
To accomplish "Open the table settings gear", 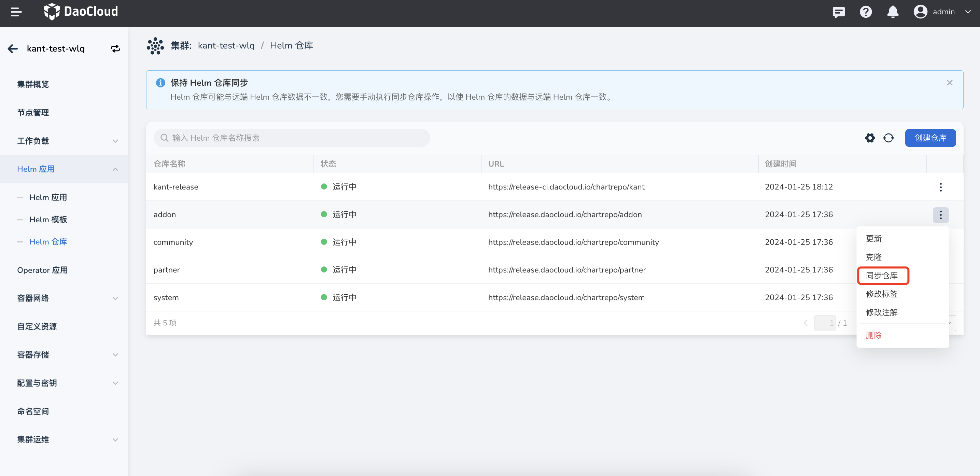I will click(870, 138).
